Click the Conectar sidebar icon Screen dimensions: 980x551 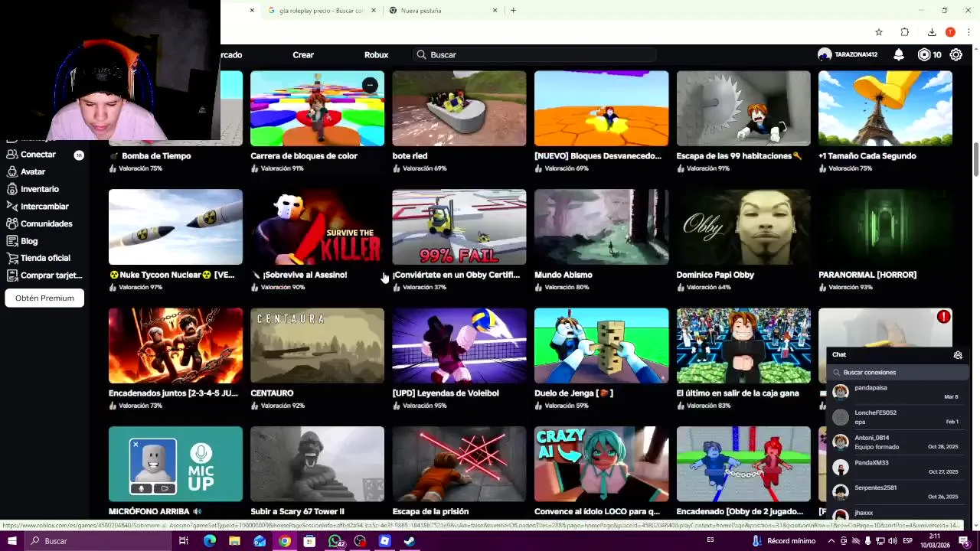point(12,154)
